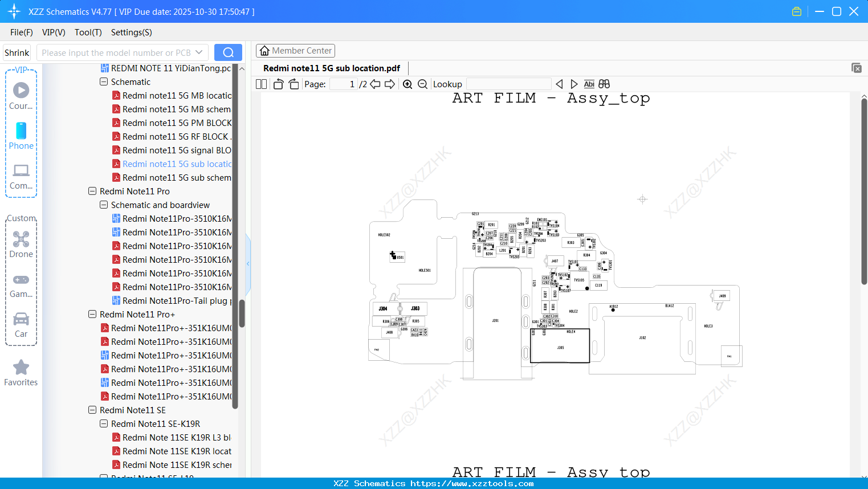Enable the binoculars advanced lookup mode
Image resolution: width=868 pixels, height=489 pixels.
pos(604,84)
